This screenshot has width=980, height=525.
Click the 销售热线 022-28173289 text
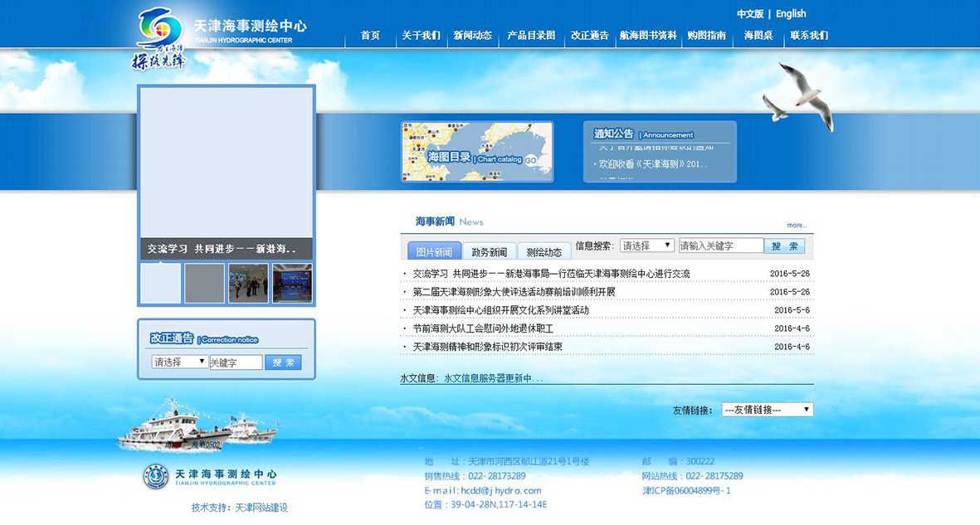click(475, 476)
